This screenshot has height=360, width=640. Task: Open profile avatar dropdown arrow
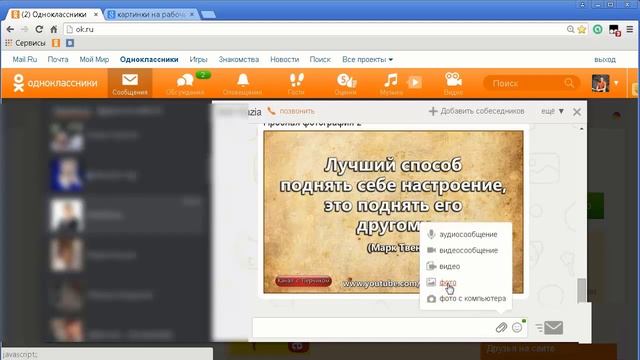tap(616, 83)
